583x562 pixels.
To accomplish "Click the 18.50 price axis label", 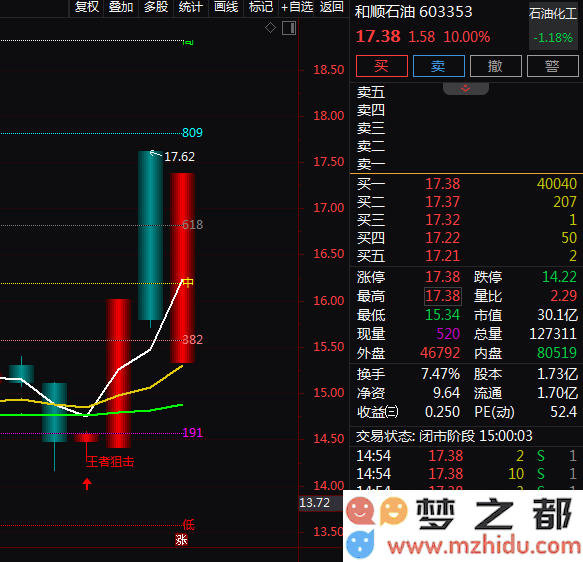I will (328, 70).
